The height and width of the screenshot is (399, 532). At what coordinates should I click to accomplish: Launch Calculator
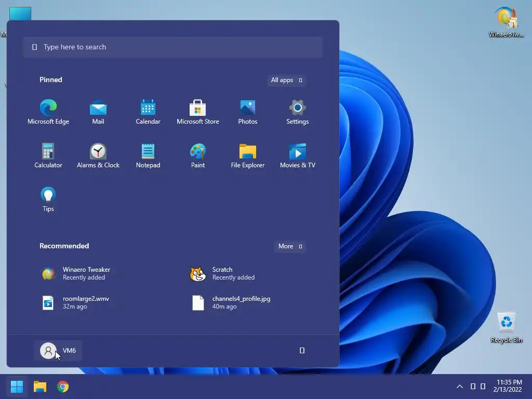(48, 156)
